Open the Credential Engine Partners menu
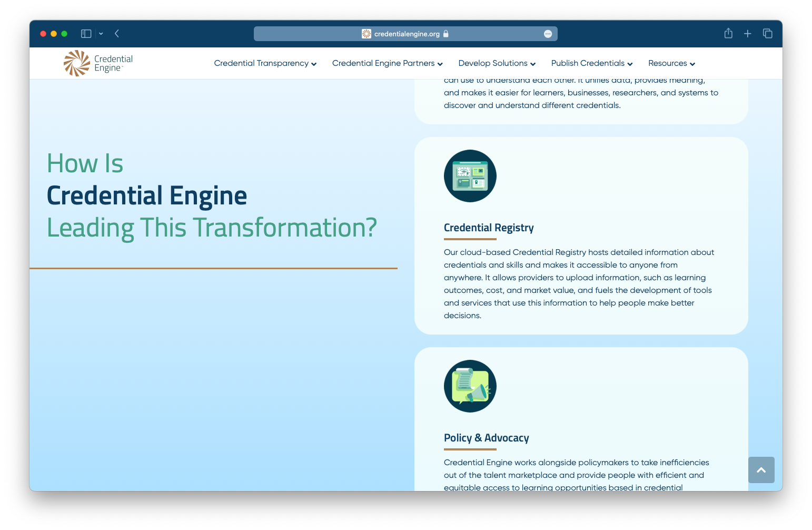The height and width of the screenshot is (530, 812). click(x=388, y=63)
